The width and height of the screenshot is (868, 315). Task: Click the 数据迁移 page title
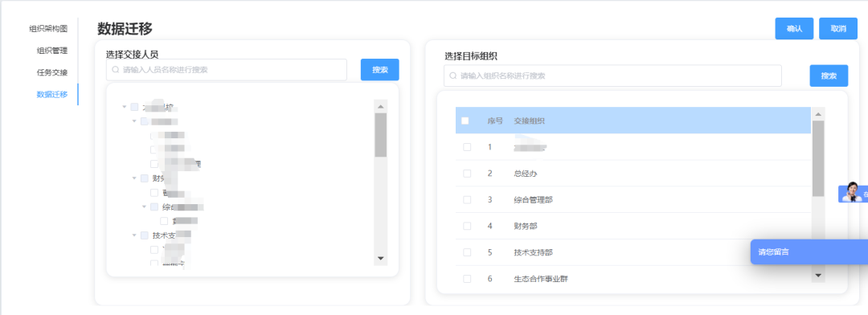125,29
